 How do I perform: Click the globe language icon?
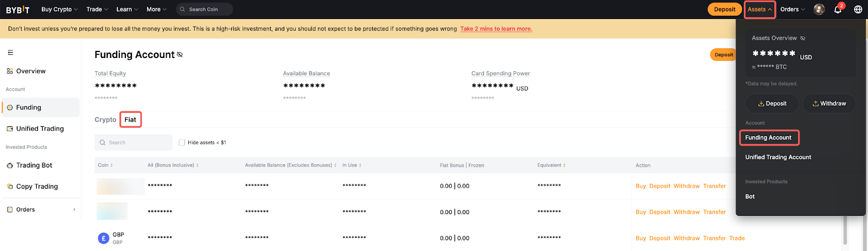tap(858, 9)
